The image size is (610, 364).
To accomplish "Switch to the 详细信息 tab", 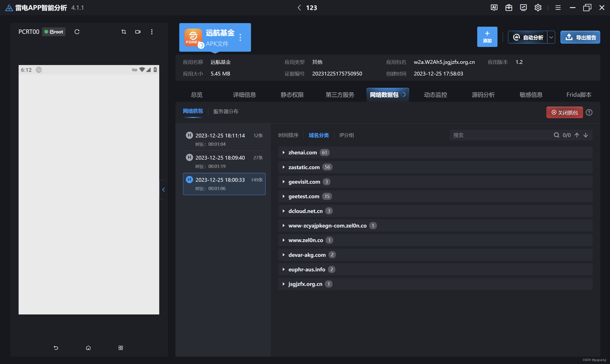I will [244, 95].
